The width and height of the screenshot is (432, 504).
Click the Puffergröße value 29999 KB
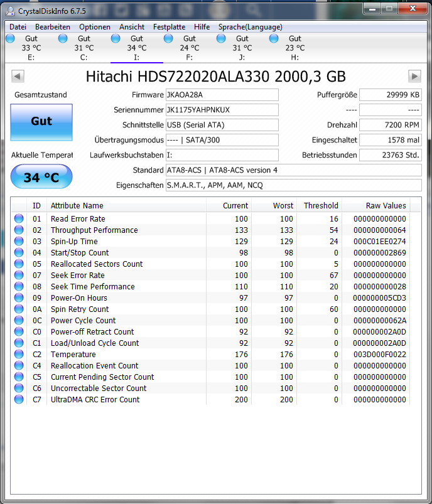tap(390, 95)
